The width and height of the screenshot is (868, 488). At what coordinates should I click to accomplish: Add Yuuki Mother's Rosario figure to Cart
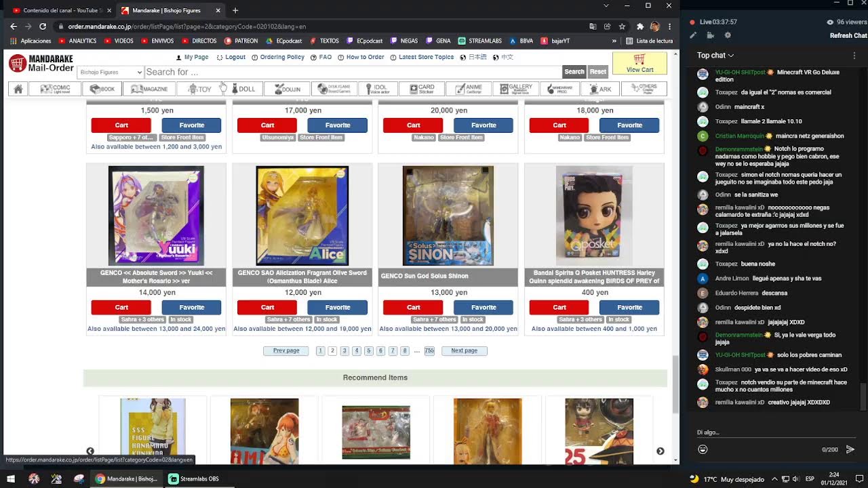point(121,307)
